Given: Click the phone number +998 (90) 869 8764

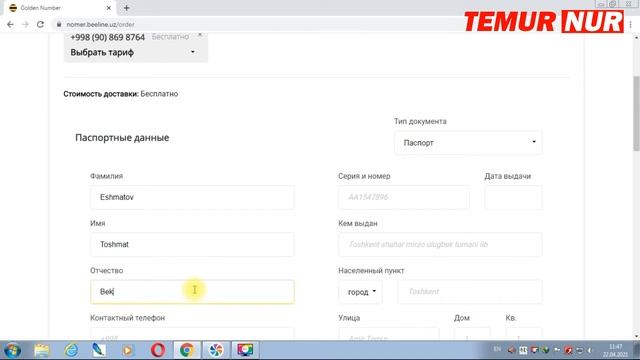Looking at the screenshot, I should pyautogui.click(x=108, y=37).
